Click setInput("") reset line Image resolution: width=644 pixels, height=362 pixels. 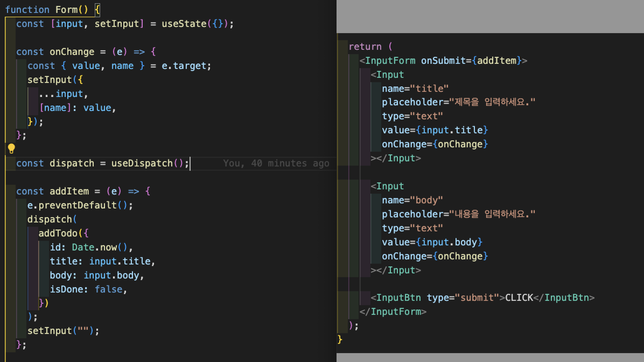[63, 331]
